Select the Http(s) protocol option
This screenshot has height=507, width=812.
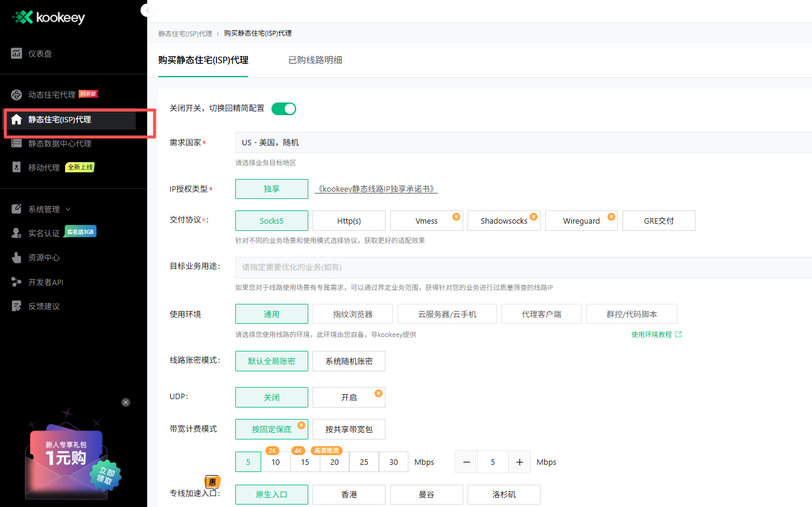pyautogui.click(x=349, y=221)
